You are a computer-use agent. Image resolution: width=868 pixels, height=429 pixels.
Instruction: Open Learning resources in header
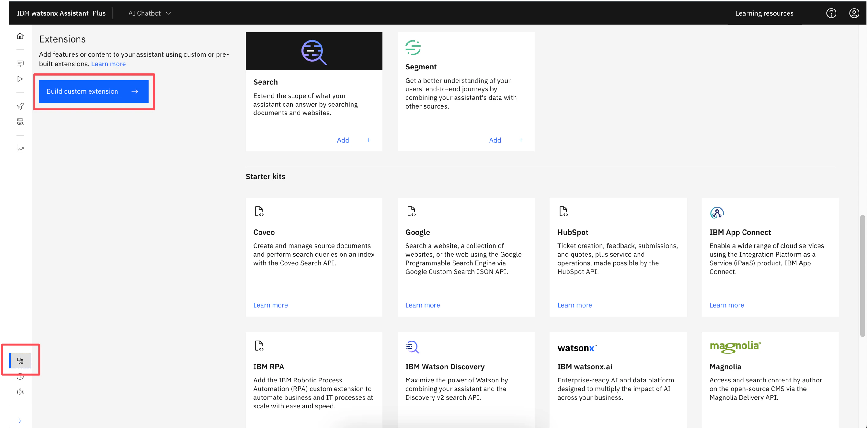[x=764, y=13]
